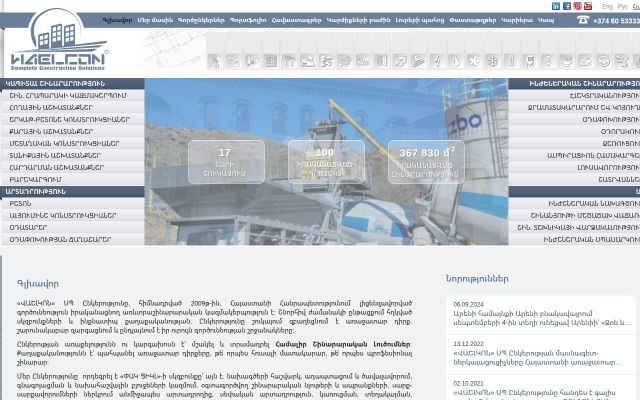Open ՇԻՆԱՆՅՈՒԹԻ ՄԵԾԱԾԱԽ ՎԱՃԱՌՔ in right menu

tap(574, 216)
